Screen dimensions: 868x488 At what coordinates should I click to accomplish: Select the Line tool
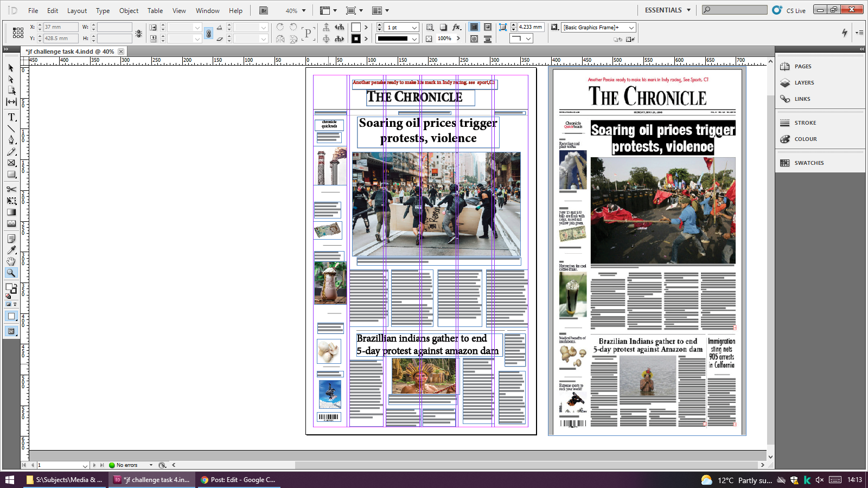coord(11,129)
